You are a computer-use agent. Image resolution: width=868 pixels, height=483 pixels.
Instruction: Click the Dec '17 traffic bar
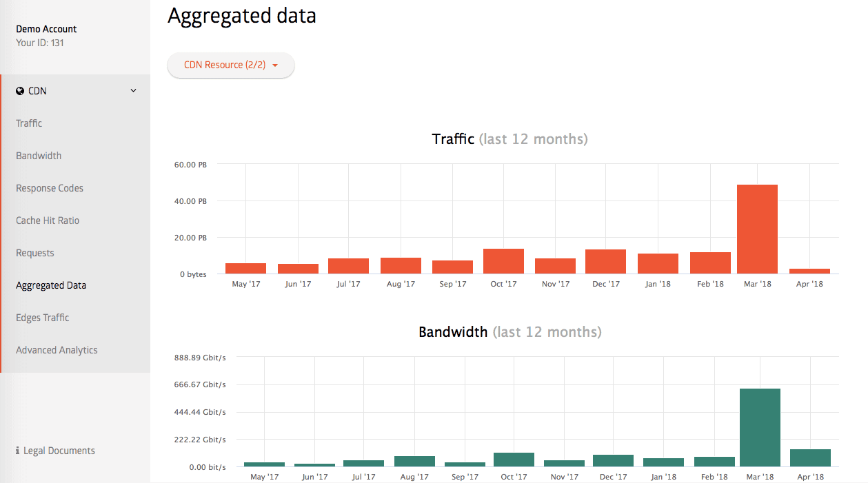[x=605, y=261]
